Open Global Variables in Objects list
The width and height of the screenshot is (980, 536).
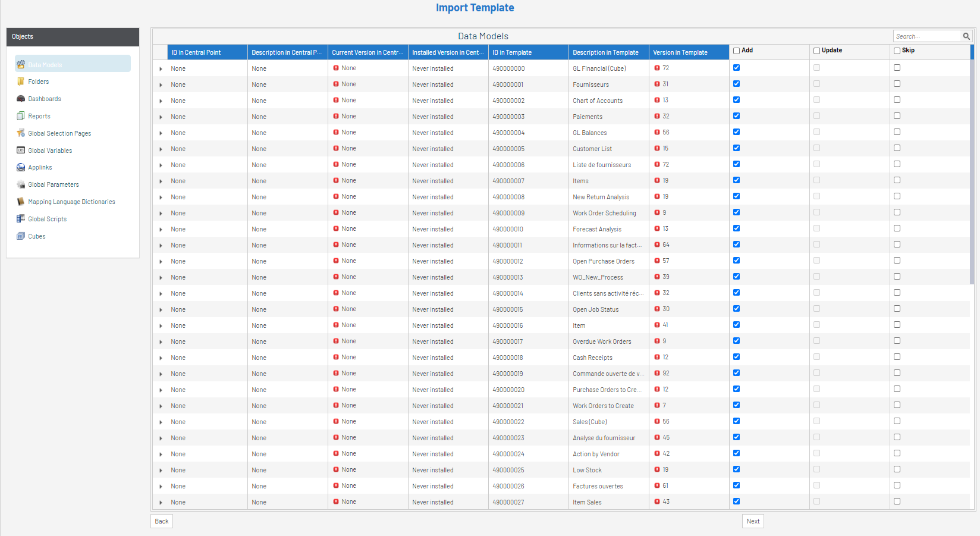(50, 151)
